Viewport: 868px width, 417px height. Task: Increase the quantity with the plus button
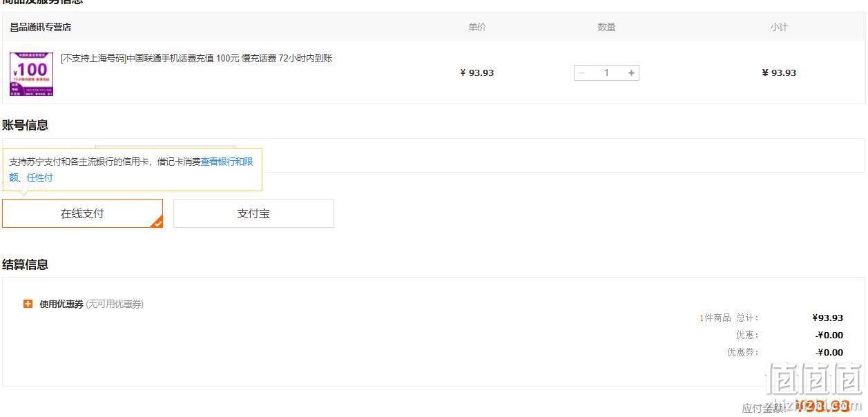tap(631, 72)
